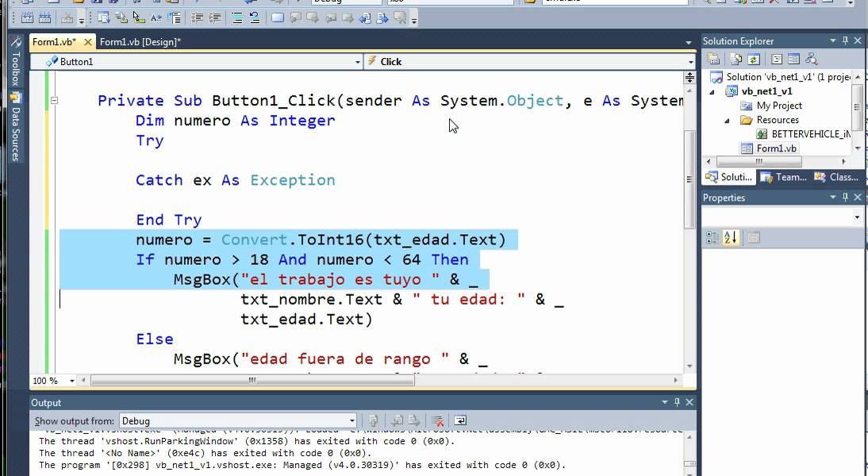Open the editor zoom 100 % dropdown
The width and height of the screenshot is (868, 476).
point(72,381)
